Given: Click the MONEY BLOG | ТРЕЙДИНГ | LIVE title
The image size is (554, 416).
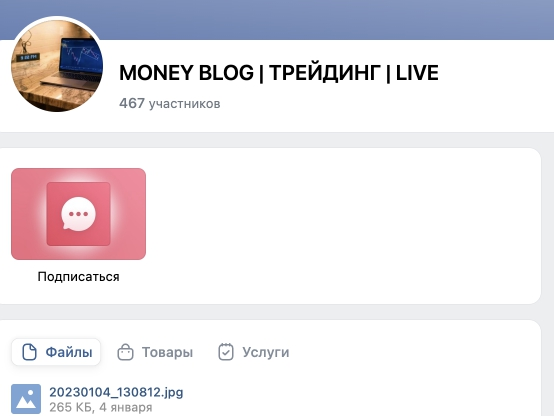Looking at the screenshot, I should [x=279, y=73].
